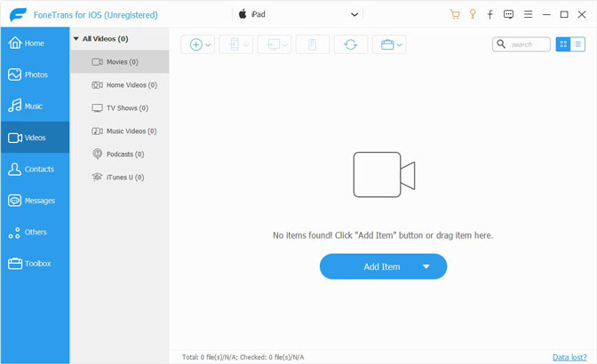Select Videos in the left sidebar

click(x=35, y=138)
